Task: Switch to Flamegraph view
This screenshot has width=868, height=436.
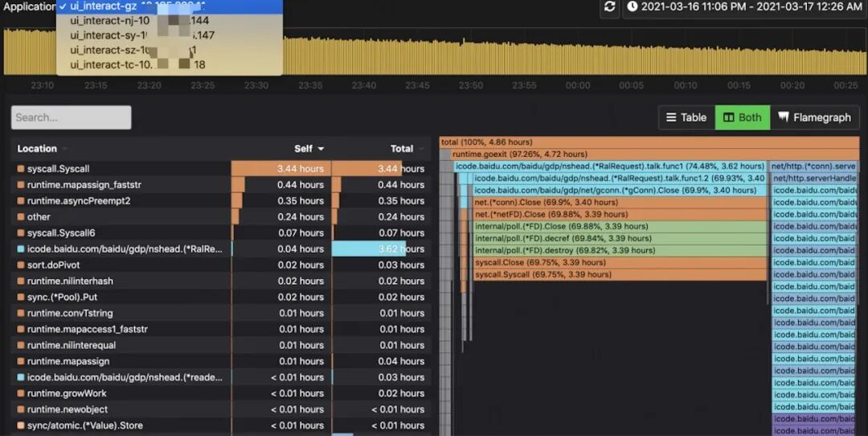Action: coord(814,117)
